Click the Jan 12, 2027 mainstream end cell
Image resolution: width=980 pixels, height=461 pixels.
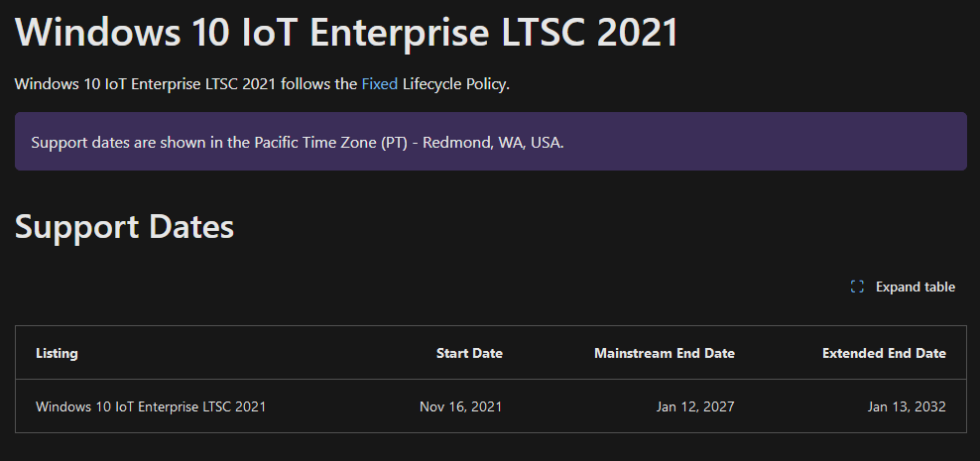coord(695,406)
